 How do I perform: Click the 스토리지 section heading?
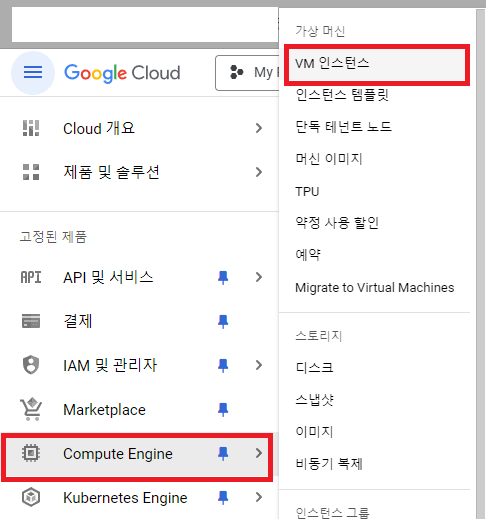(x=319, y=336)
